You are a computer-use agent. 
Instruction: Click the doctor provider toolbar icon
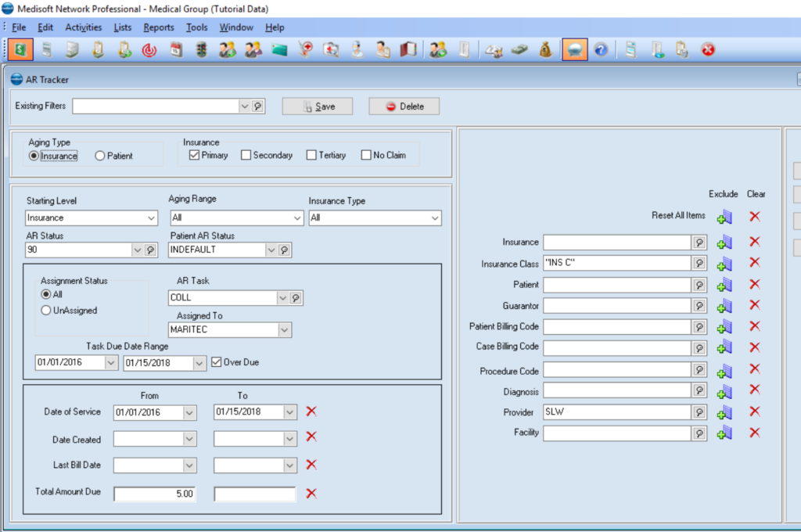[357, 50]
